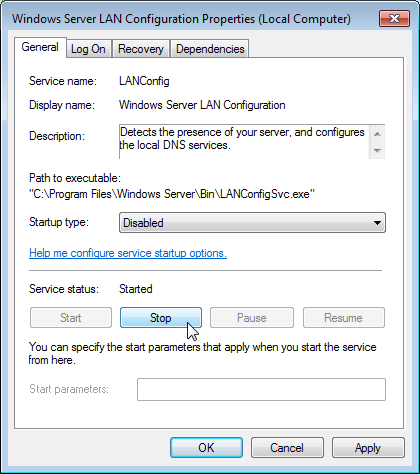Expand the Startup type dropdown
The height and width of the screenshot is (474, 420).
[x=252, y=223]
